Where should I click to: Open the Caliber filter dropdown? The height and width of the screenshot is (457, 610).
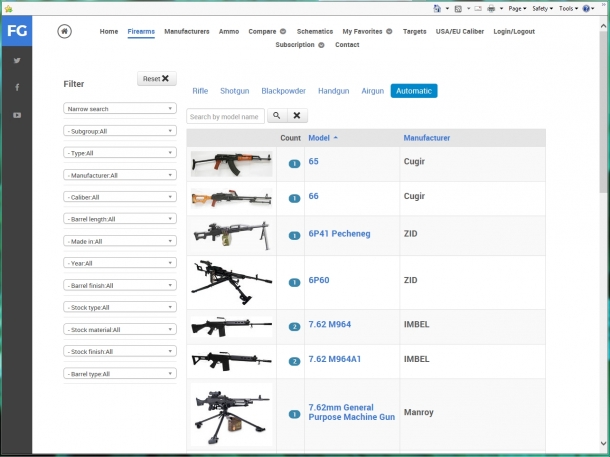[x=120, y=197]
